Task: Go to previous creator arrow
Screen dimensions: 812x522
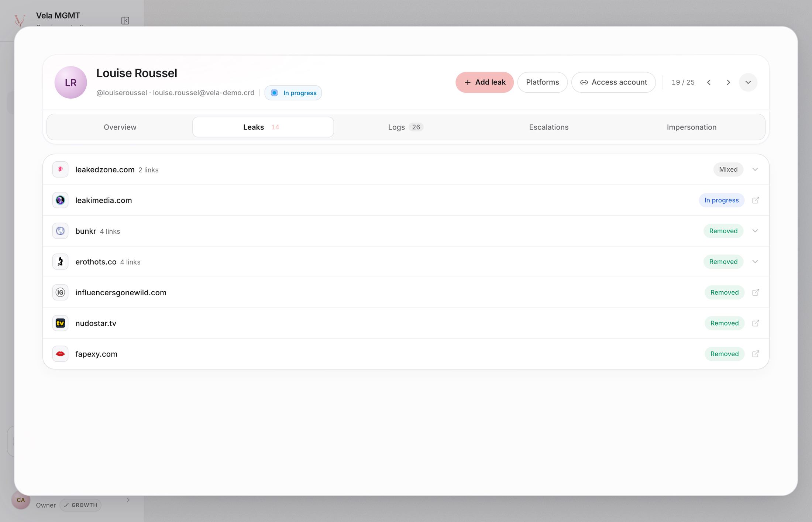Action: tap(709, 82)
